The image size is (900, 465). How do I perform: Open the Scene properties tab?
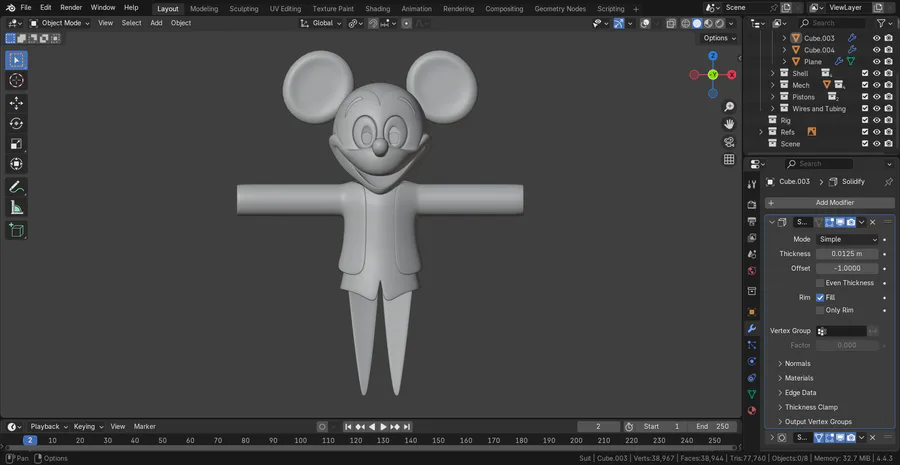click(751, 254)
